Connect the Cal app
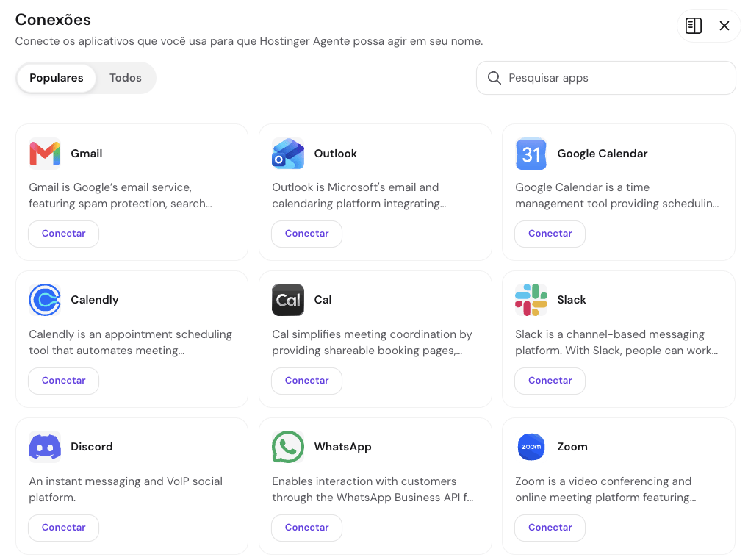The width and height of the screenshot is (748, 560). click(306, 381)
